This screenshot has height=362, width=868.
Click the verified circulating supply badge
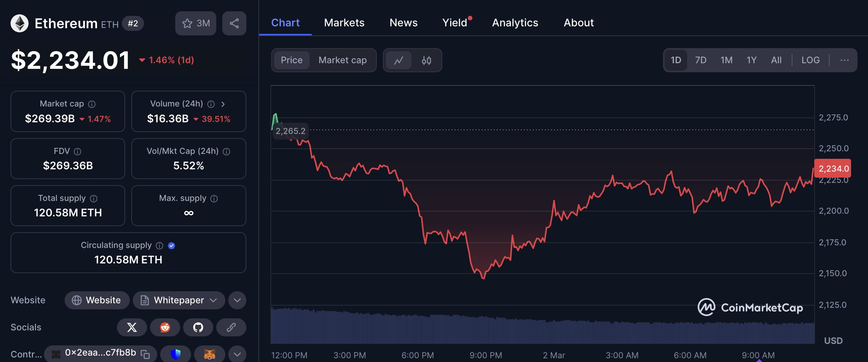(x=171, y=246)
